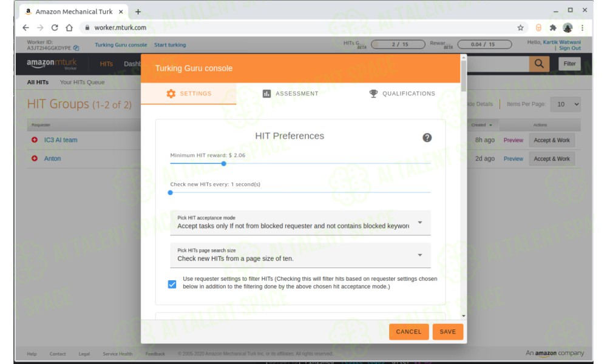This screenshot has height=364, width=607.
Task: Click the Filter button
Action: 569,64
